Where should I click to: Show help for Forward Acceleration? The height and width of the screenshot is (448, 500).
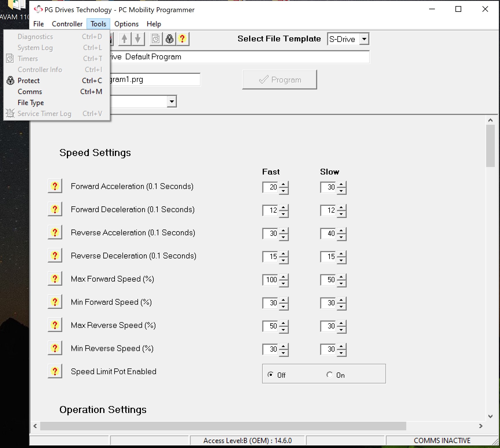pyautogui.click(x=55, y=186)
